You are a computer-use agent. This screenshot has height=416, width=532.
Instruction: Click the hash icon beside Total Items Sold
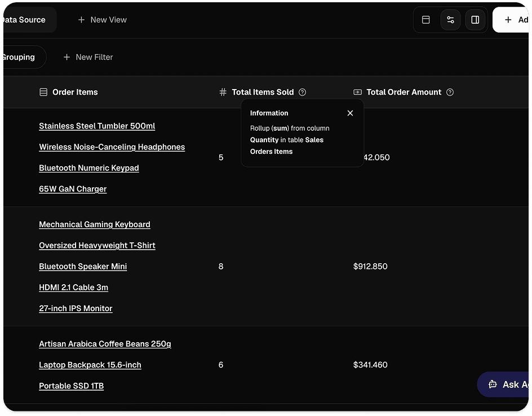223,92
